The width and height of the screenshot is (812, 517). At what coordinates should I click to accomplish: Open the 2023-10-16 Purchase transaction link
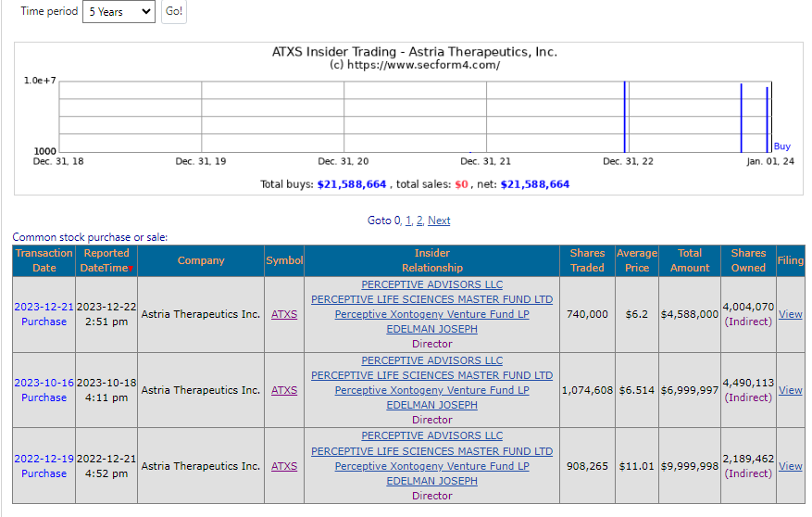pos(44,390)
